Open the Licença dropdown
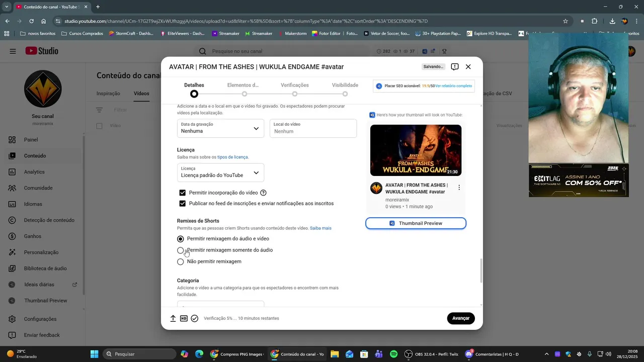The height and width of the screenshot is (362, 644). tap(220, 172)
